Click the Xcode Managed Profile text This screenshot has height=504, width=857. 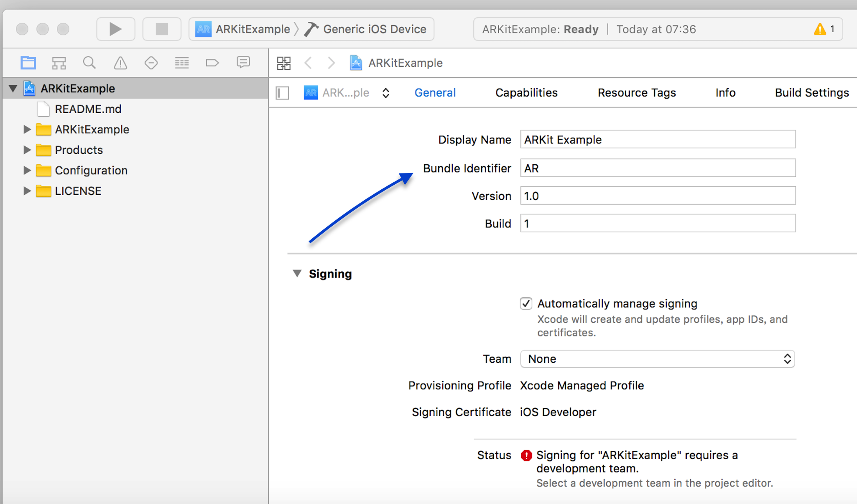(x=582, y=386)
